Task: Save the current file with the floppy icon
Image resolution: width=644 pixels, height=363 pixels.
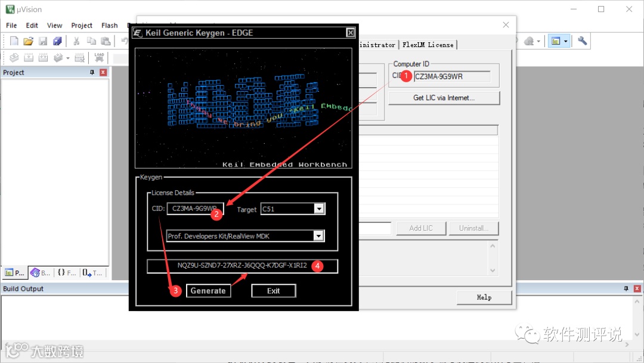Action: pyautogui.click(x=43, y=41)
